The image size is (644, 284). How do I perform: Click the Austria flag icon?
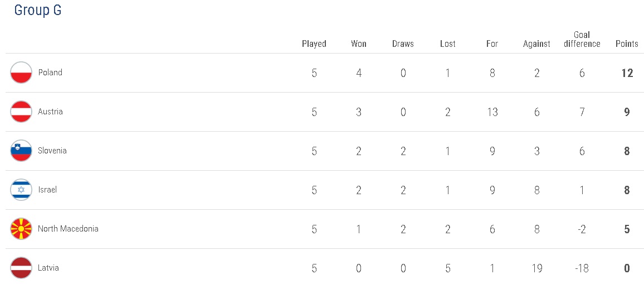pos(21,112)
